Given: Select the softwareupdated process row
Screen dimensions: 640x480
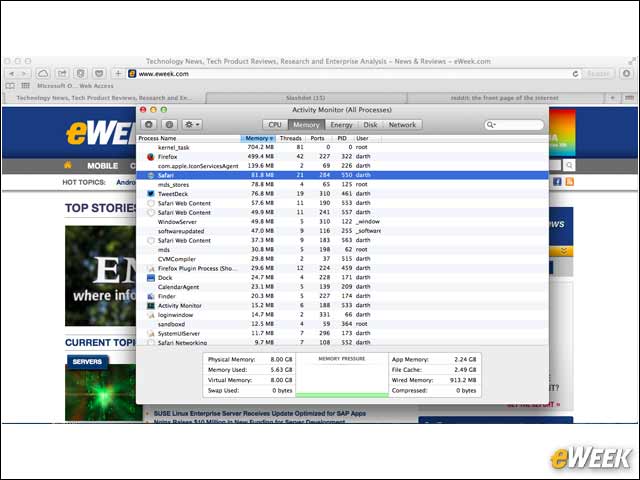Looking at the screenshot, I should [x=342, y=231].
